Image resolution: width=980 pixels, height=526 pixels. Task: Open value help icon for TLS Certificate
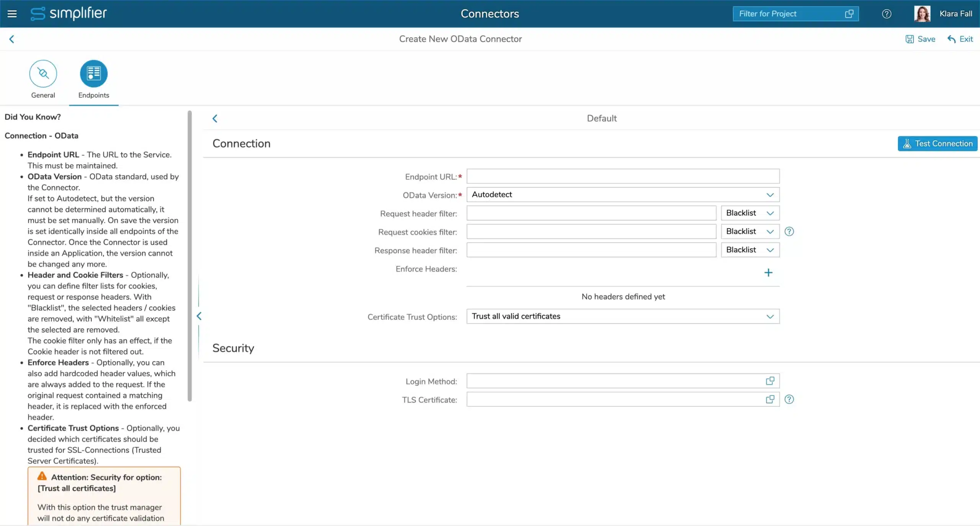click(x=769, y=399)
